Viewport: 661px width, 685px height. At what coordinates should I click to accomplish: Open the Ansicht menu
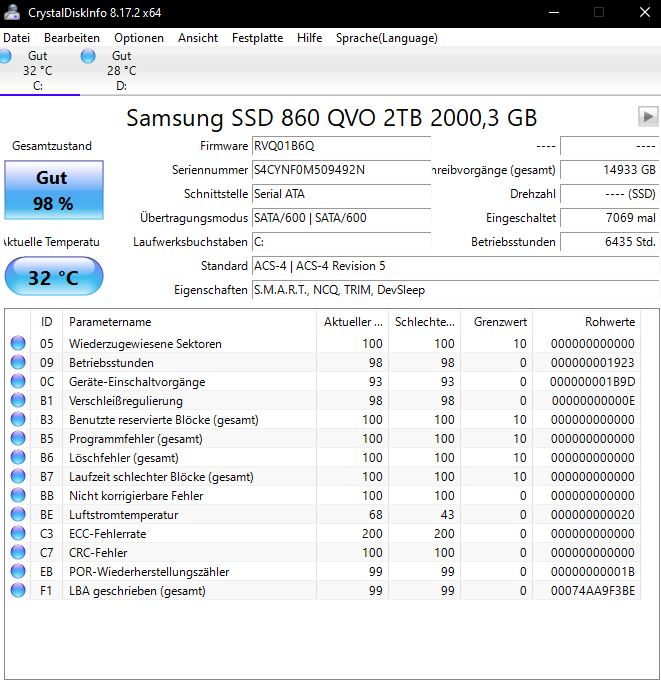click(x=197, y=38)
